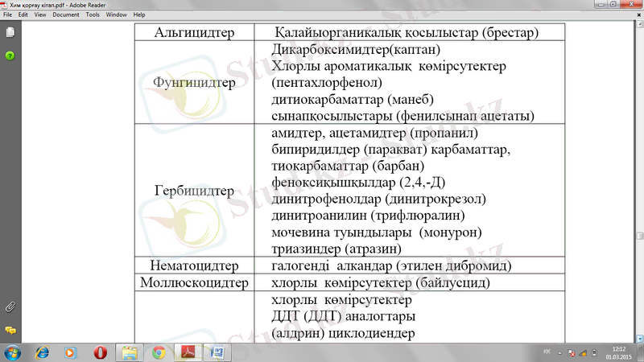Screen dimensions: 644x362
Task: Open the File menu
Action: 7,14
